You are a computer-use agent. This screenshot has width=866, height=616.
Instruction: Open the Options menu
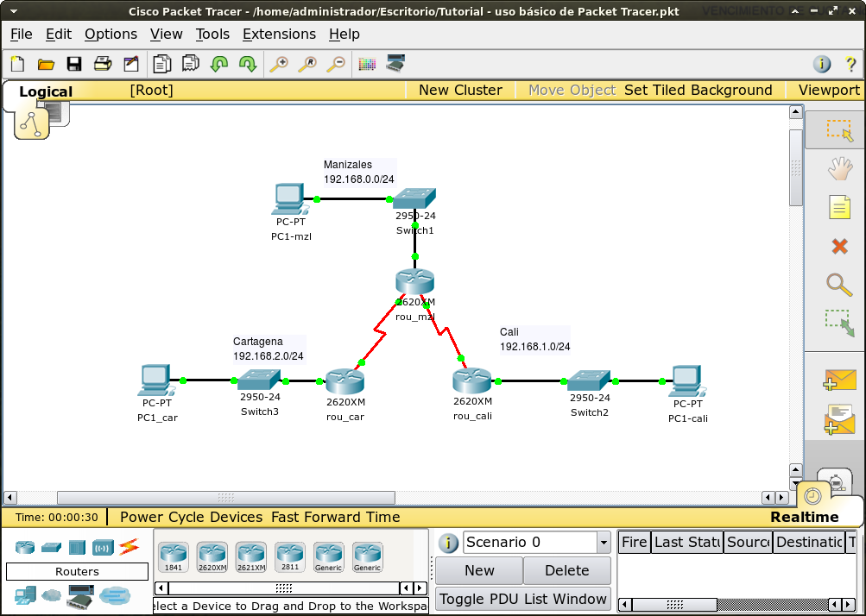click(111, 35)
